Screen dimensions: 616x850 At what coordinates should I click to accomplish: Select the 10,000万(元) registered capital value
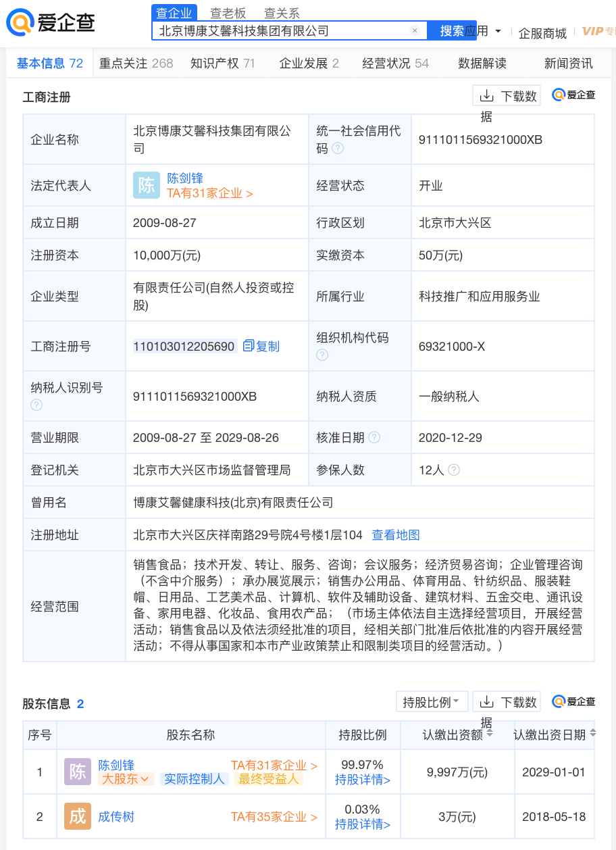167,255
